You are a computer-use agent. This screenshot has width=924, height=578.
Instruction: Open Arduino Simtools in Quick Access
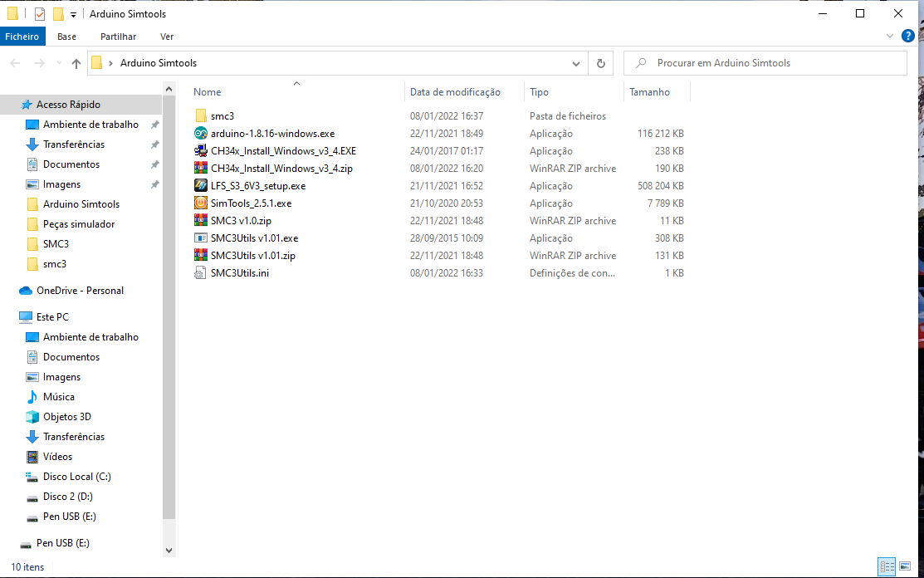click(81, 204)
